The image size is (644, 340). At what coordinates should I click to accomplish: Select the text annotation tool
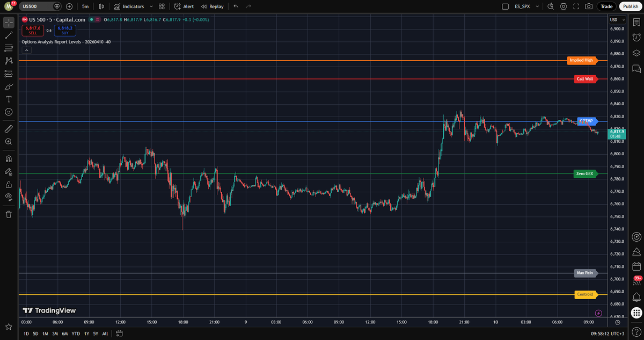click(x=9, y=99)
